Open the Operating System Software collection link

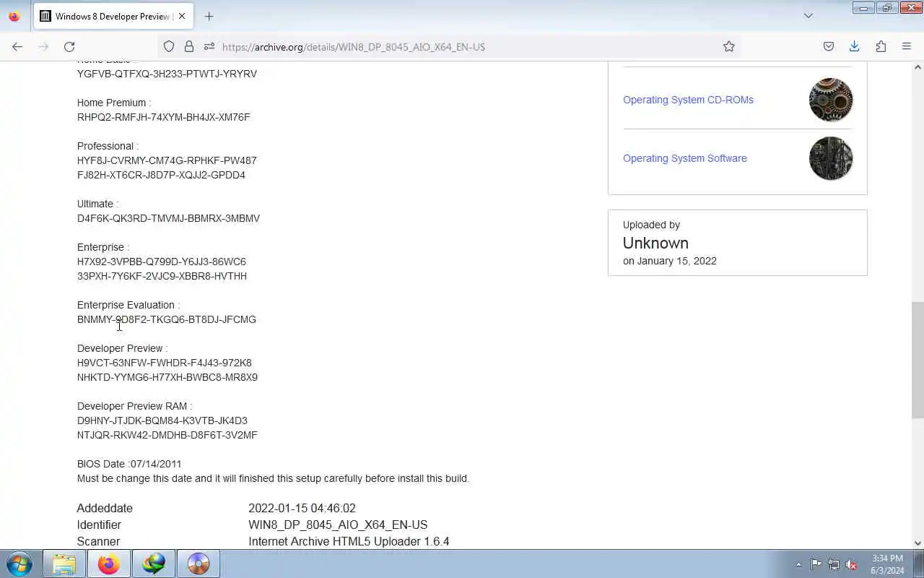pyautogui.click(x=685, y=158)
